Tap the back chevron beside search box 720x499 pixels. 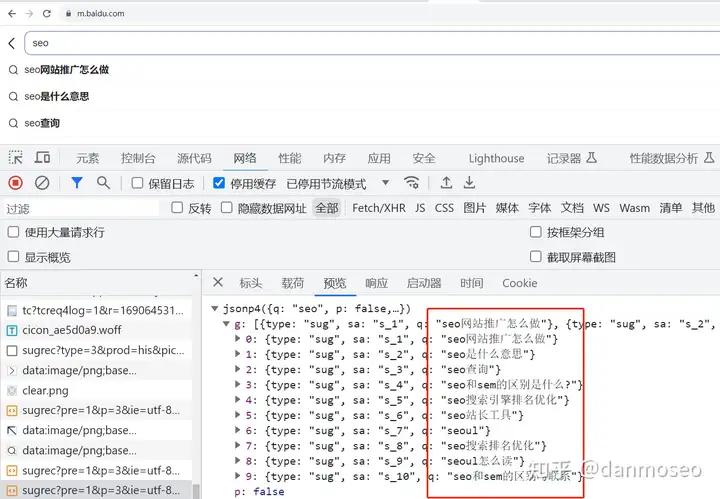coord(12,43)
